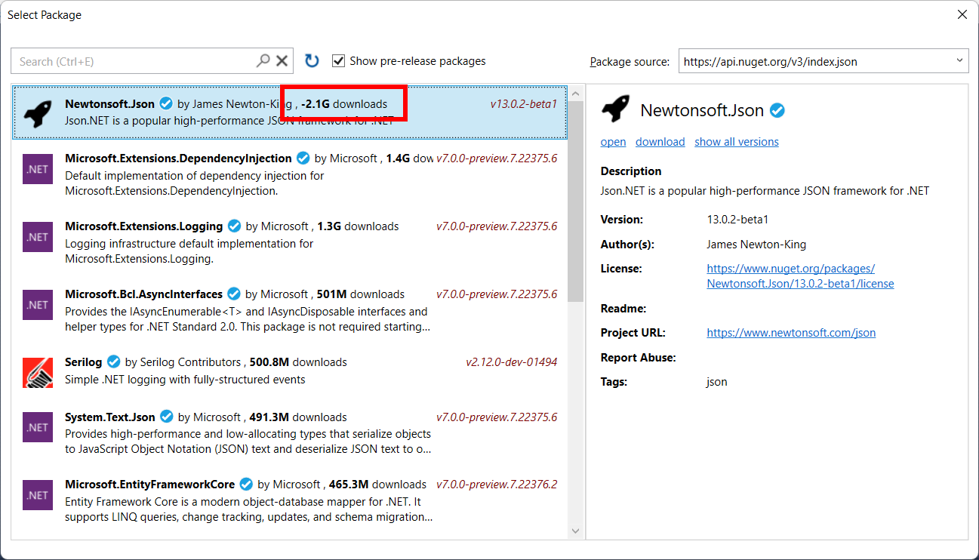Click '501M downloads' on AsyncInterfaces row
The height and width of the screenshot is (560, 979).
click(x=360, y=294)
